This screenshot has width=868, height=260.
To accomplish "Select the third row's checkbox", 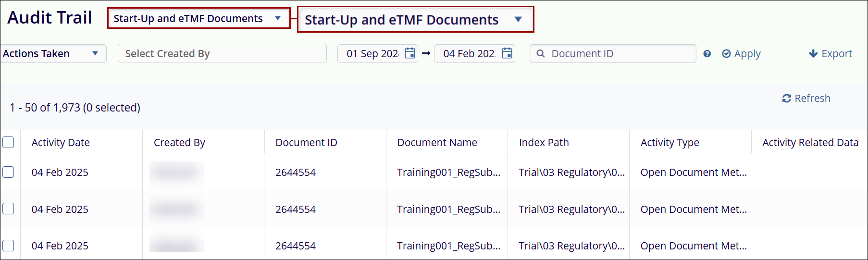I will coord(9,246).
